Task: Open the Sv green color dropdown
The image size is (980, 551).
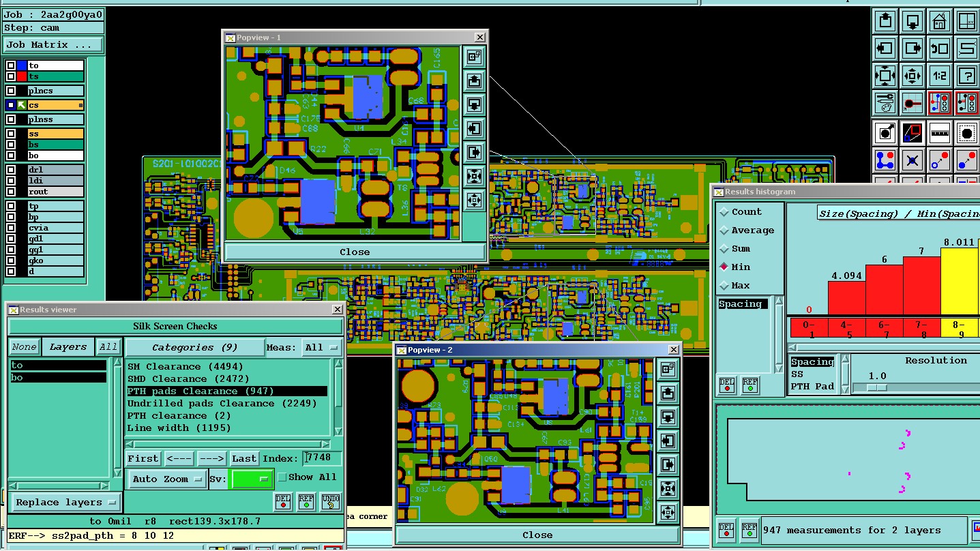Action: click(252, 479)
